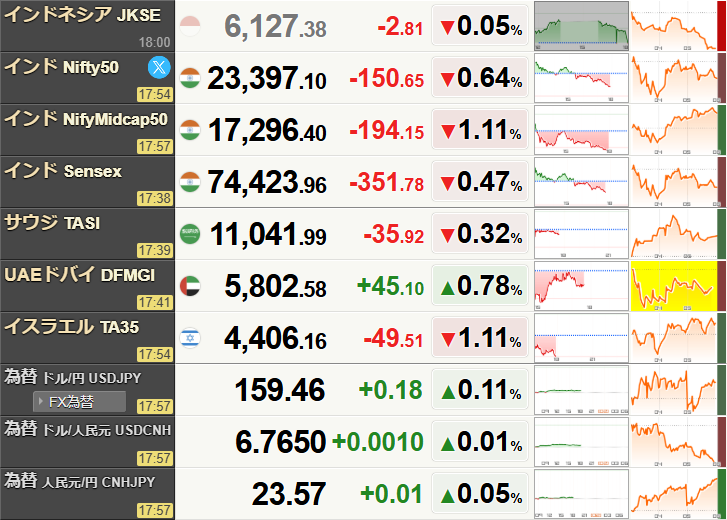Open NifyMidcap50 intraday mini chart

[x=581, y=130]
